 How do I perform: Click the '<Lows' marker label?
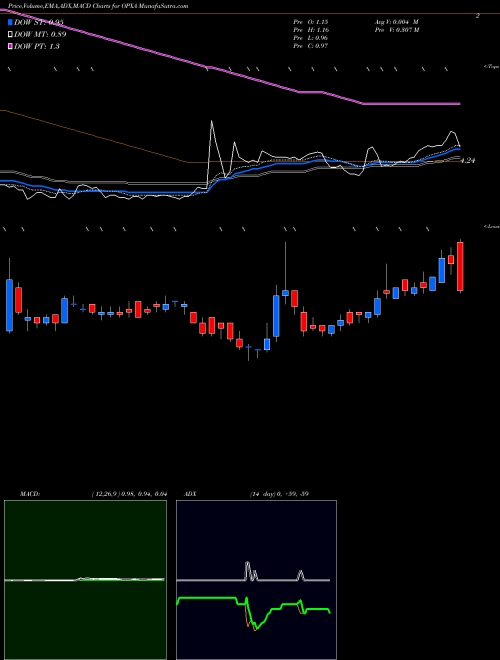click(x=491, y=226)
